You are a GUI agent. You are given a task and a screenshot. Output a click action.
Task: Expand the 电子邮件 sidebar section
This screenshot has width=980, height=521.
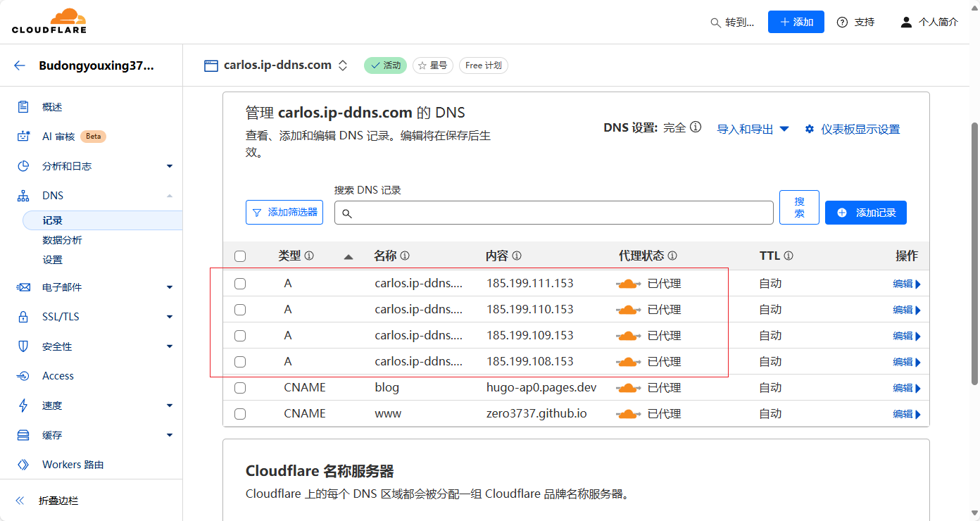(170, 287)
